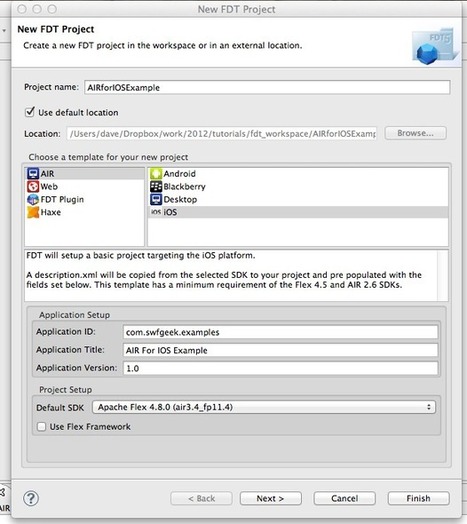Click the description text scrollbar
This screenshot has width=467, height=524.
tap(443, 275)
